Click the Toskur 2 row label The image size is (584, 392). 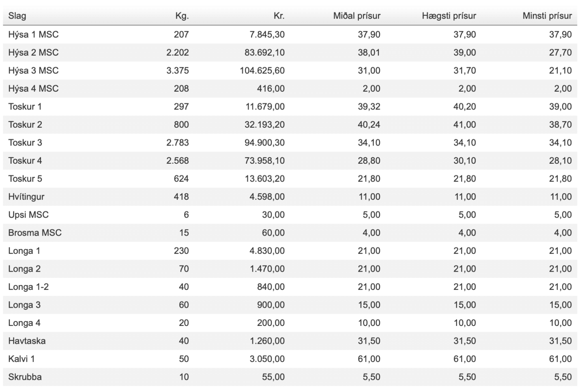point(25,124)
